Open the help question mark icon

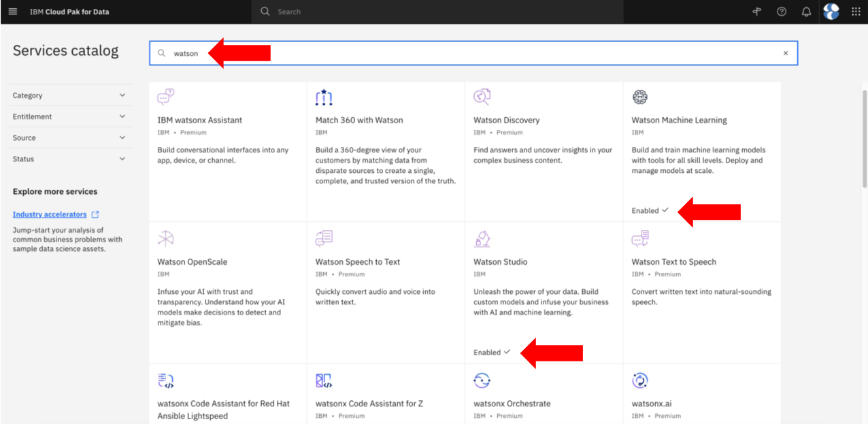[x=782, y=12]
